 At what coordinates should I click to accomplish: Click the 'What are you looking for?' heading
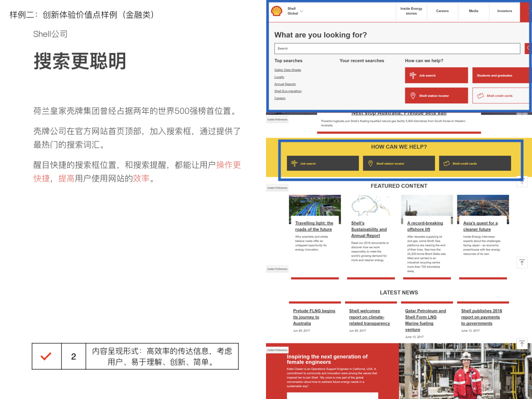click(x=321, y=35)
